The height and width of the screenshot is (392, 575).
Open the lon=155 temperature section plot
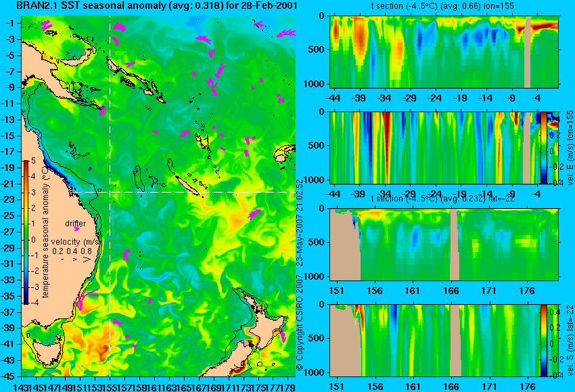[444, 51]
